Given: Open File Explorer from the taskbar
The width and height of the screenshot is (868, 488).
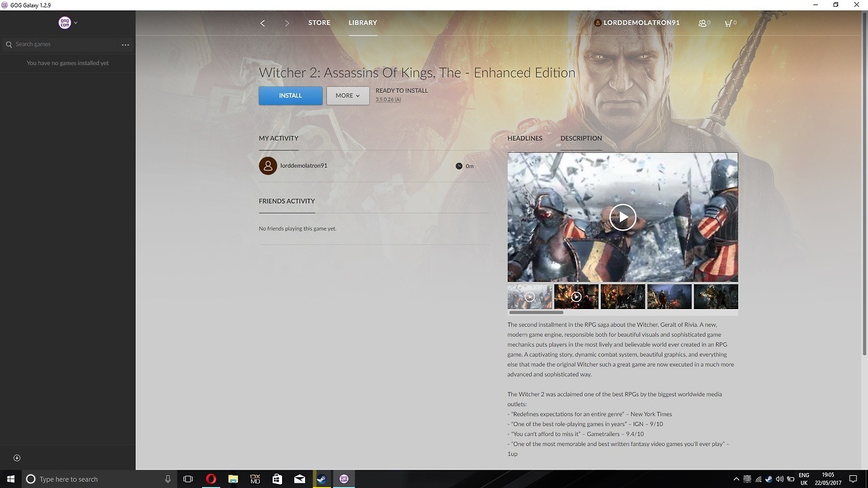Looking at the screenshot, I should 233,479.
